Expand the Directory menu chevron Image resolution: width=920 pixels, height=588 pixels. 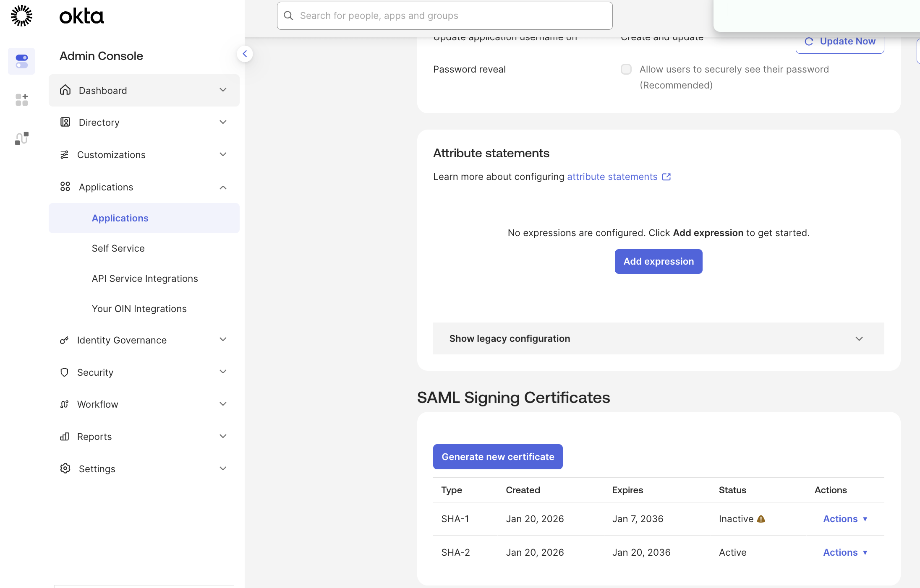(x=223, y=122)
